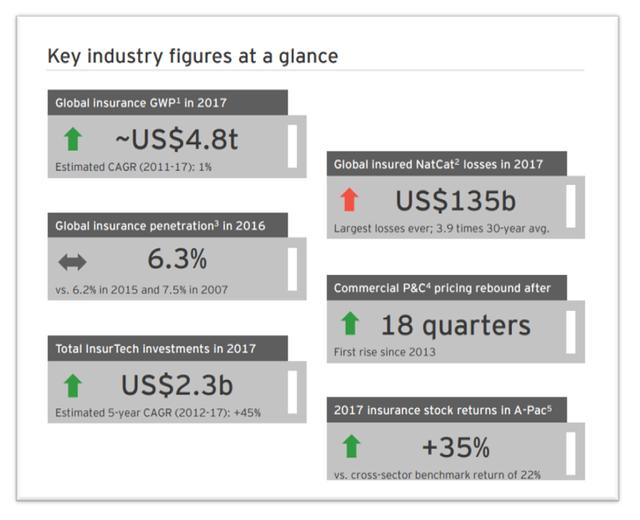Select the 'Global insurance penetration in 2016' header
This screenshot has height=520, width=640.
tap(168, 225)
